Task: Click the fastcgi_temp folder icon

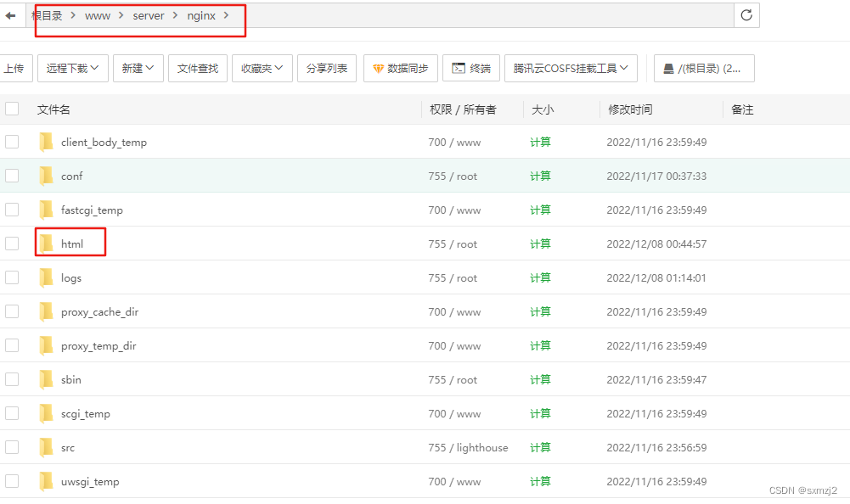Action: coord(47,210)
